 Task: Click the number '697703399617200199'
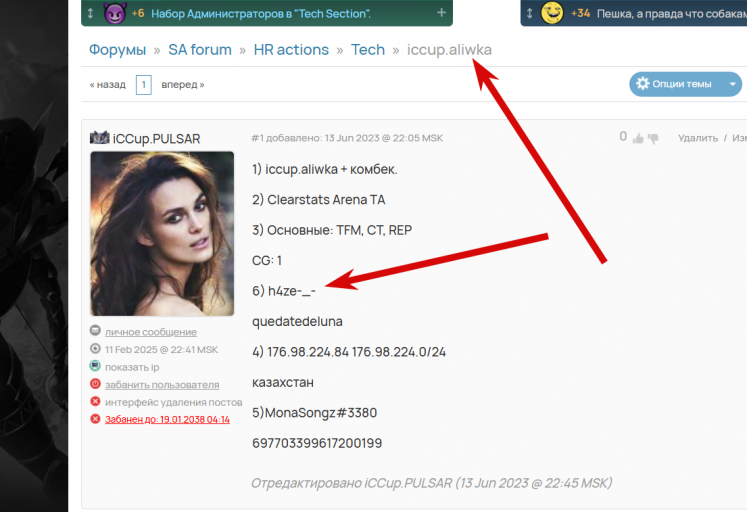pyautogui.click(x=317, y=443)
